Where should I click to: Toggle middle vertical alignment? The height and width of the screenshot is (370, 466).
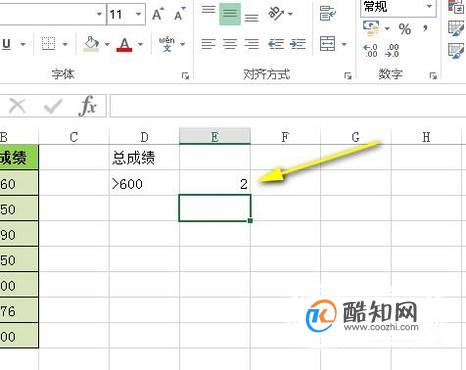pos(230,14)
